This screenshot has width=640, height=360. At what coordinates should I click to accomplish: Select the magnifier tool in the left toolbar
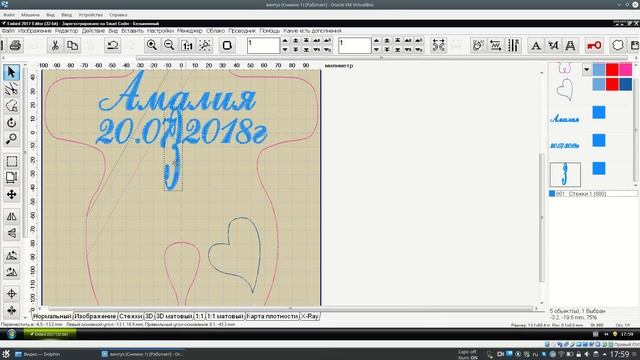coord(11,139)
